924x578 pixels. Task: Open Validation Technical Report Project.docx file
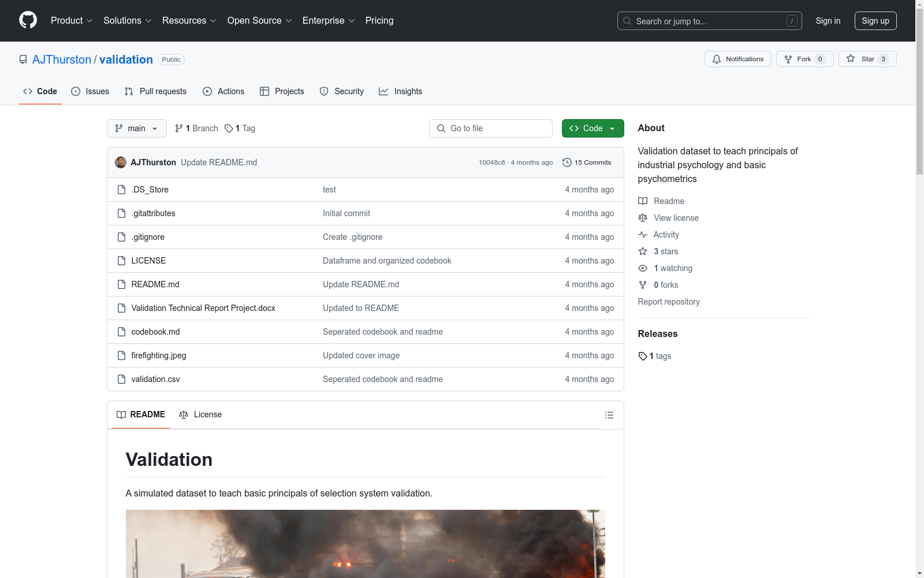(x=203, y=308)
